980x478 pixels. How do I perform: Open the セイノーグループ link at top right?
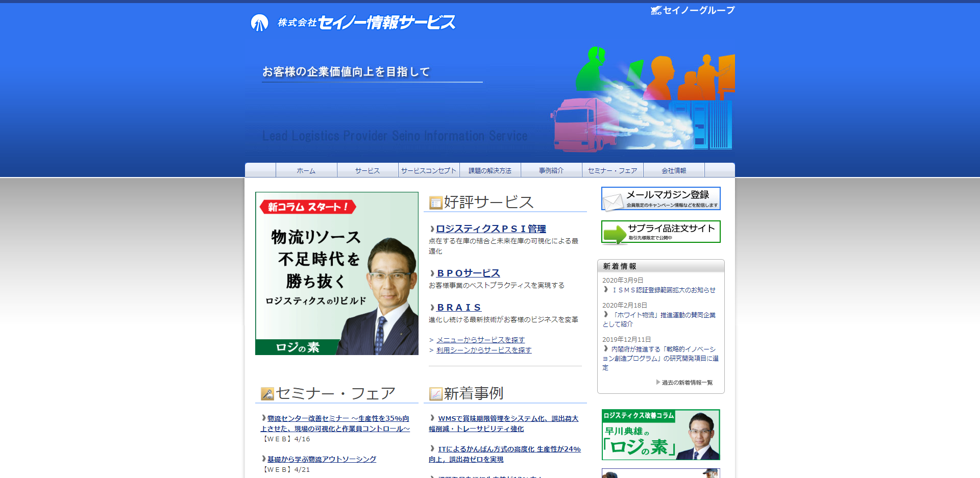[x=693, y=10]
